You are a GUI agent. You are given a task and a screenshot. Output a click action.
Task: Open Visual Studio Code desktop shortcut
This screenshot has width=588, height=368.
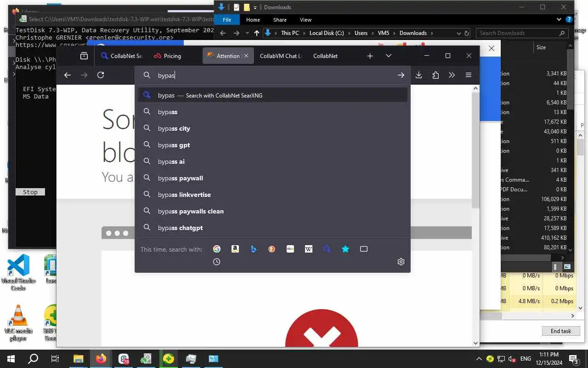pos(18,272)
